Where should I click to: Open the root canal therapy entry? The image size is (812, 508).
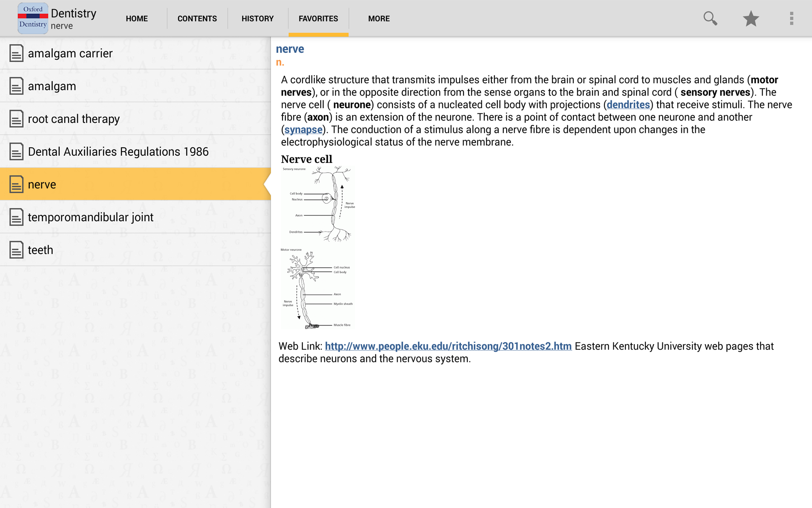click(x=135, y=119)
